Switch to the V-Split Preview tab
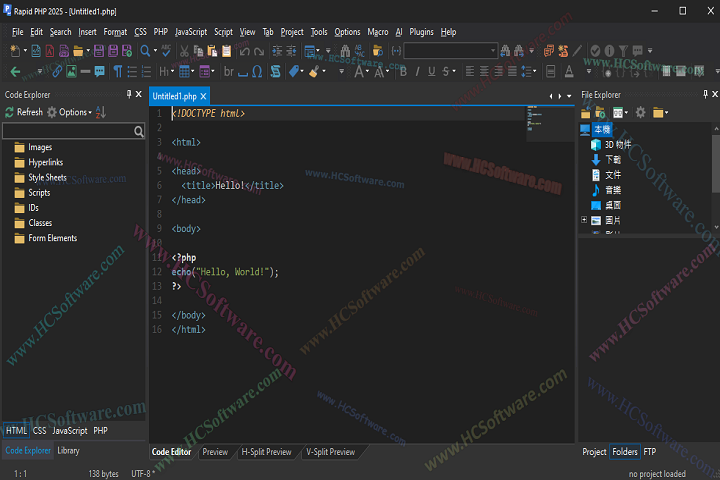 (331, 452)
